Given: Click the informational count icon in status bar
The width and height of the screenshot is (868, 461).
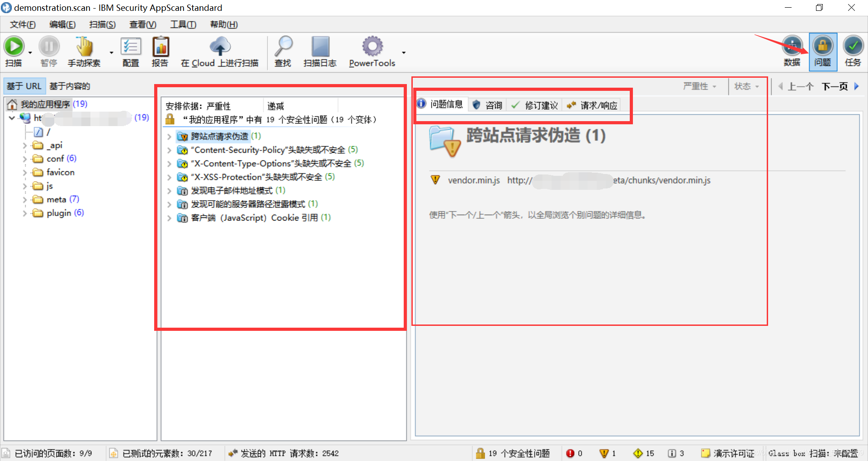Looking at the screenshot, I should click(x=672, y=453).
